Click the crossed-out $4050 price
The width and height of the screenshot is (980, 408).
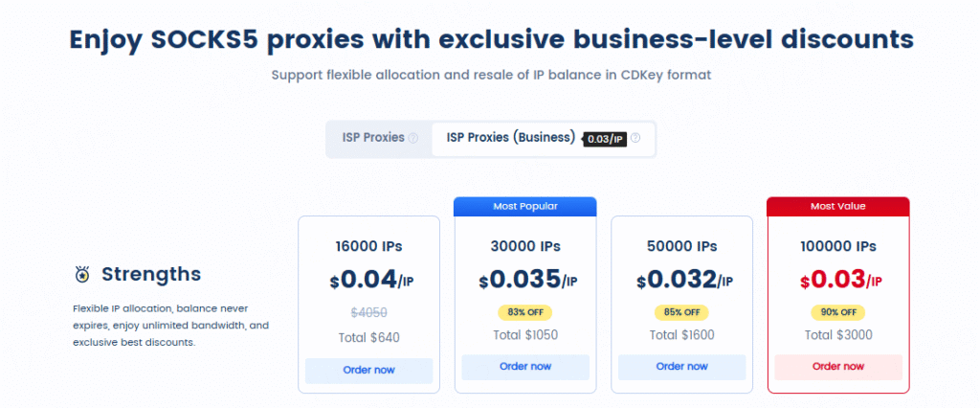pos(368,313)
